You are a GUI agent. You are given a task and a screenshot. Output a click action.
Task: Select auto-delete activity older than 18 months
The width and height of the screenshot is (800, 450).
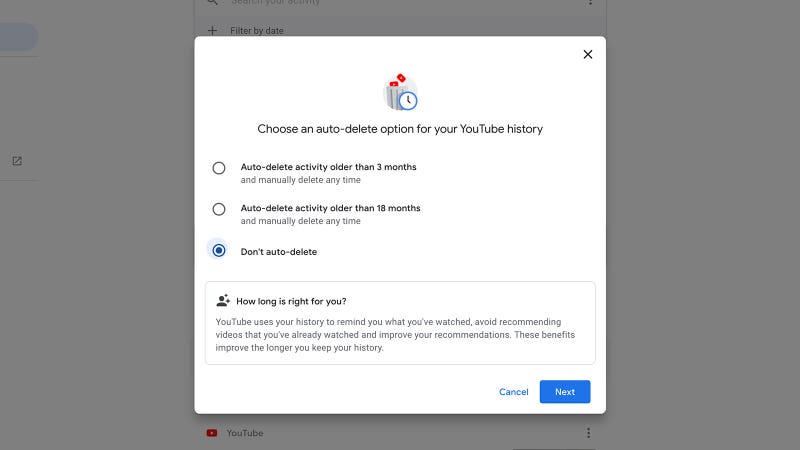[x=219, y=209]
